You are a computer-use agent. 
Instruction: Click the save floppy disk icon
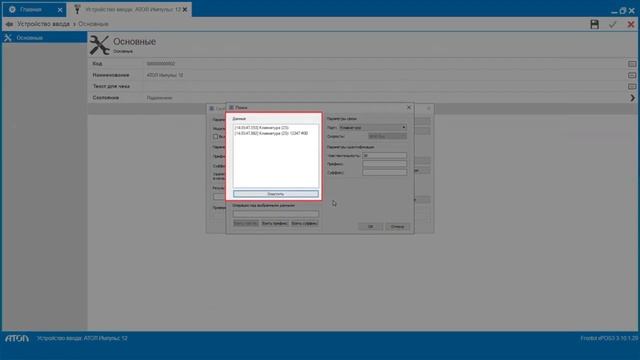tap(594, 24)
